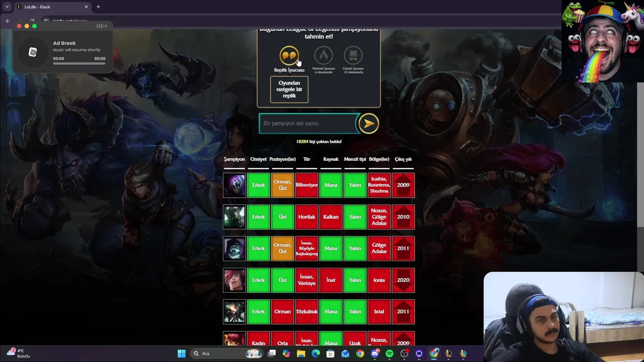This screenshot has width=644, height=362.
Task: Open Spotify from the taskbar
Action: coord(389,353)
